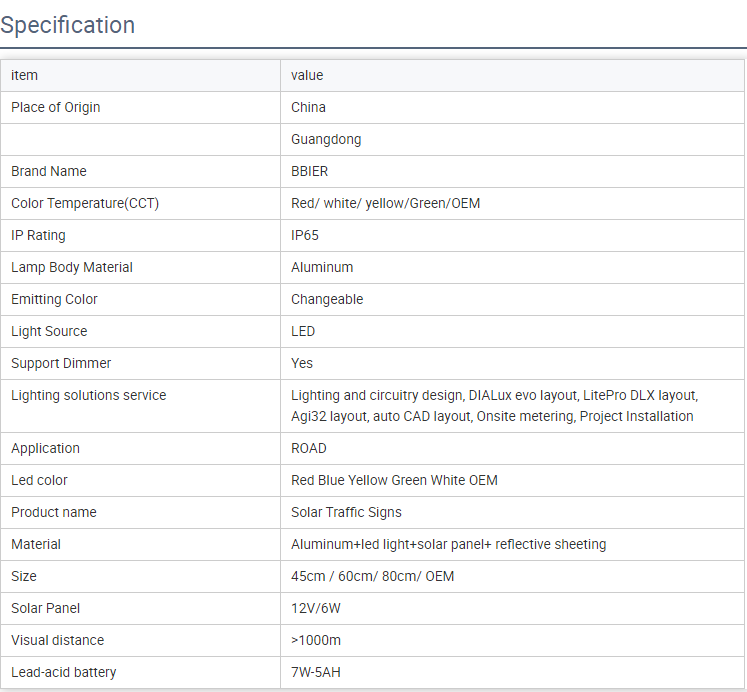
Task: Click the Lead-acid battery 7W-5AH value
Action: pos(316,672)
